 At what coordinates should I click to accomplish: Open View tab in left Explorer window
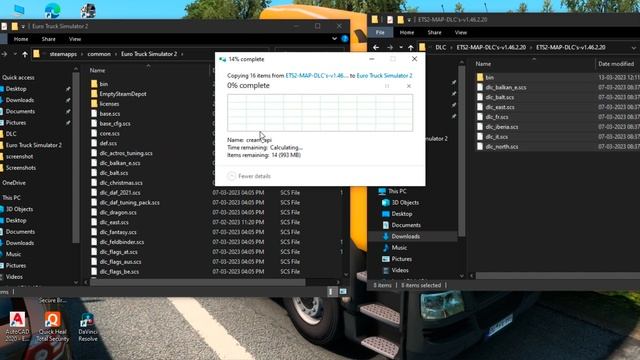point(75,39)
